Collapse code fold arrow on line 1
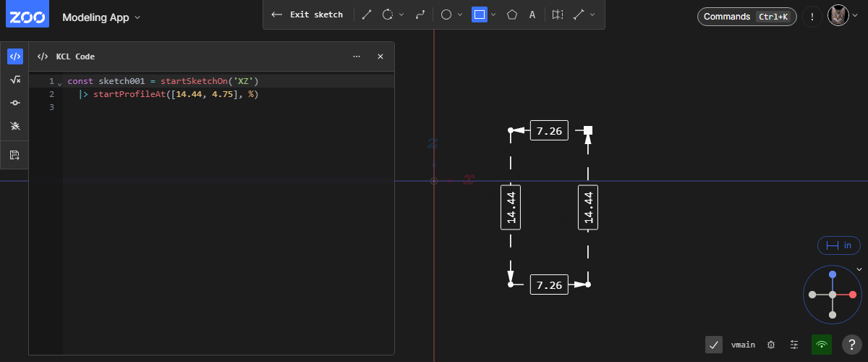Screen dimensions: 868x362 coord(59,83)
